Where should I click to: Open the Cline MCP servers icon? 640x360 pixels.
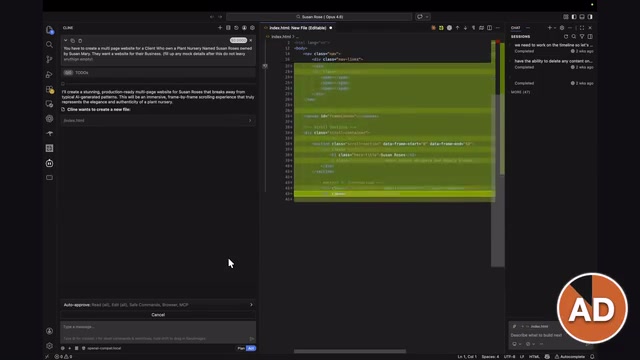click(x=228, y=28)
